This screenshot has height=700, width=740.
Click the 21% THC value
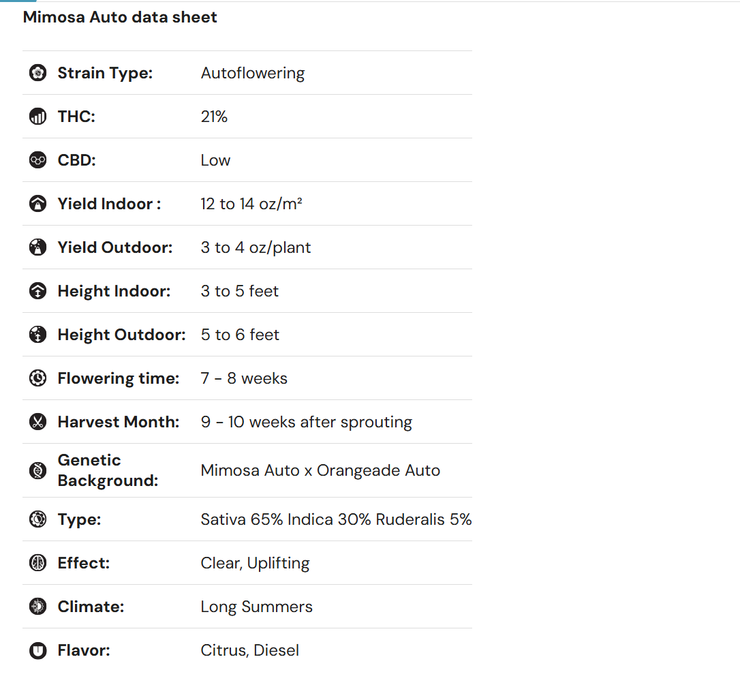tap(214, 117)
